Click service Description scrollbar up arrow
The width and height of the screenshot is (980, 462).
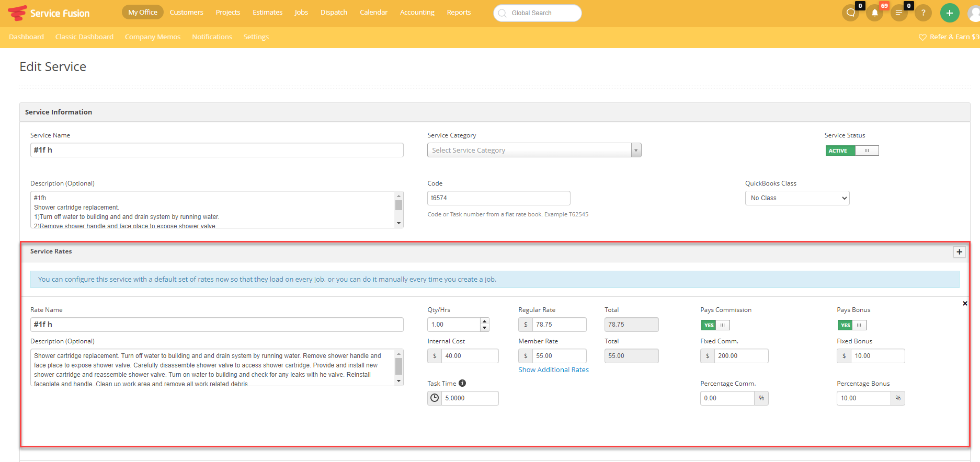click(x=399, y=196)
